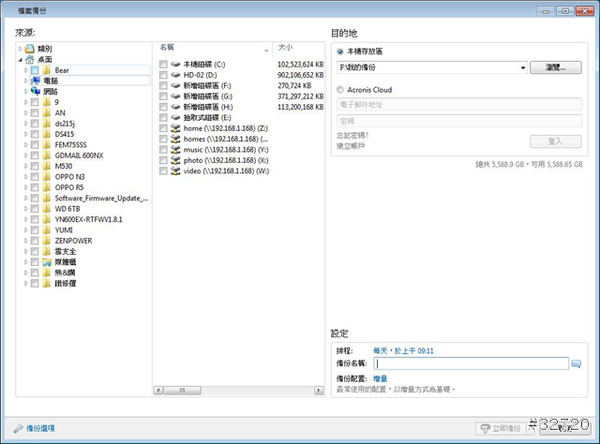Click the drive icon for volume (G:)
600x444 pixels.
[x=175, y=96]
